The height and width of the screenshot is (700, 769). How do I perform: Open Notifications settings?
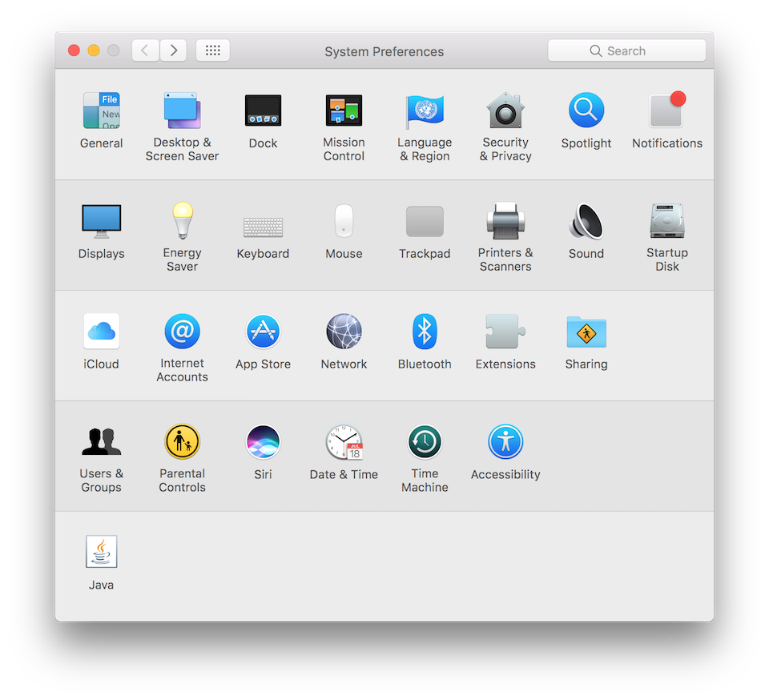click(666, 111)
